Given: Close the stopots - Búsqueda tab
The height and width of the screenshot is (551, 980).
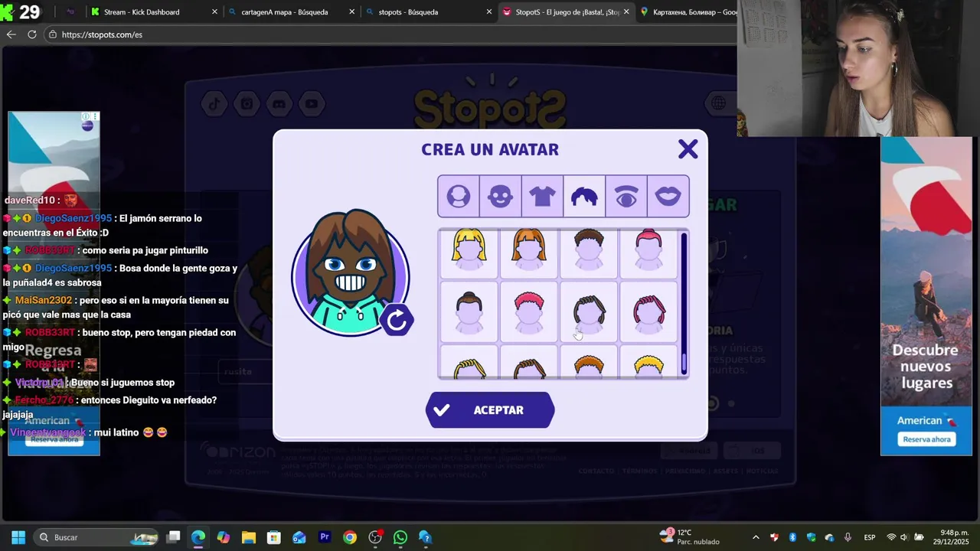Looking at the screenshot, I should 489,12.
